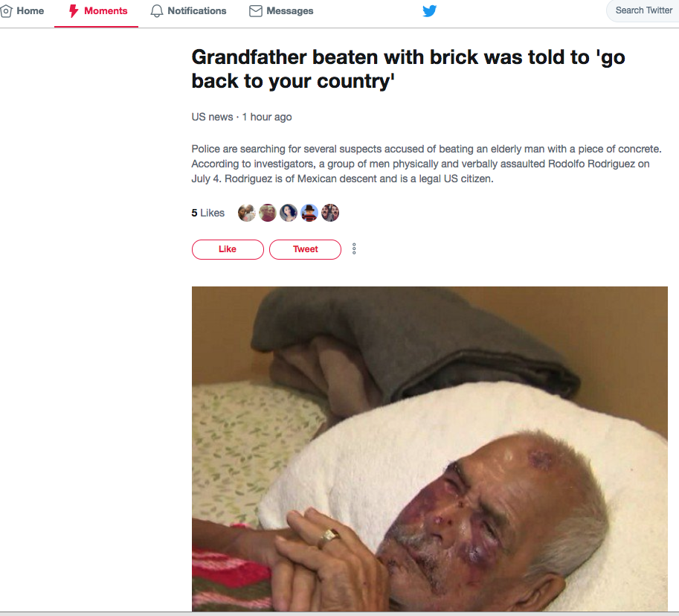Click the Messages envelope icon
The width and height of the screenshot is (679, 616).
click(x=256, y=11)
